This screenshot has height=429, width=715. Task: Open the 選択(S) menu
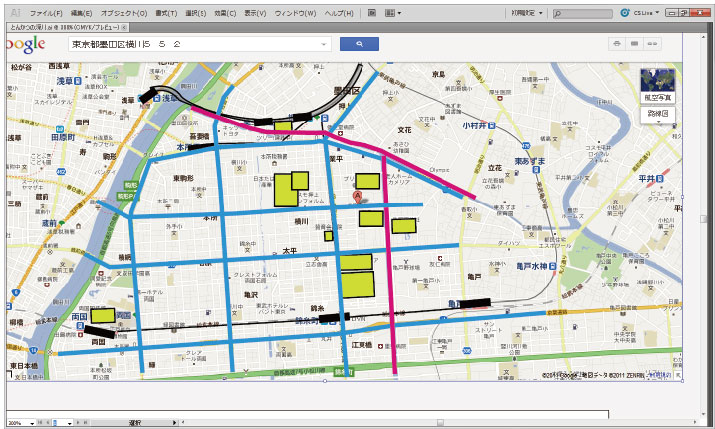pos(196,13)
